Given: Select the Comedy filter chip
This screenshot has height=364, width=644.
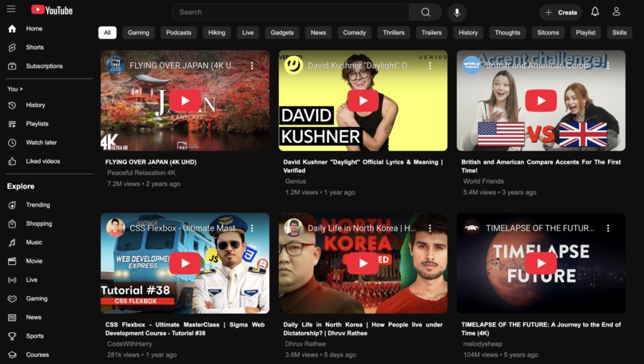Looking at the screenshot, I should tap(355, 33).
